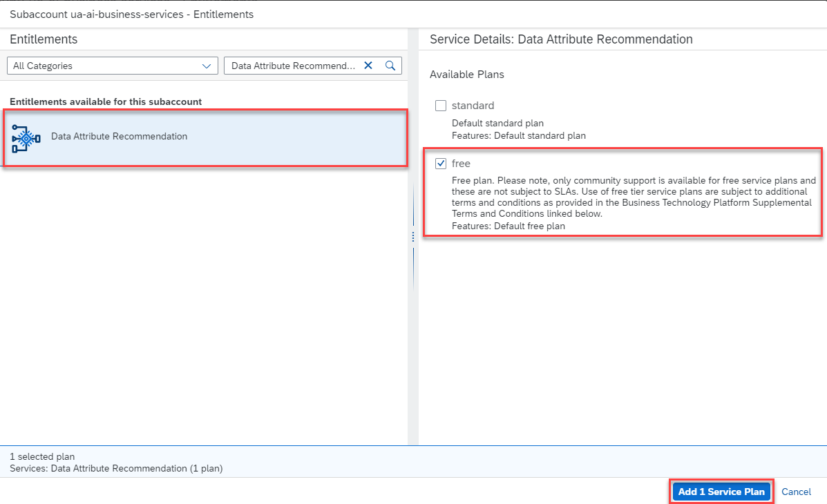
Task: Click the Subaccount ua-ai-business-services dialog title
Action: point(131,14)
